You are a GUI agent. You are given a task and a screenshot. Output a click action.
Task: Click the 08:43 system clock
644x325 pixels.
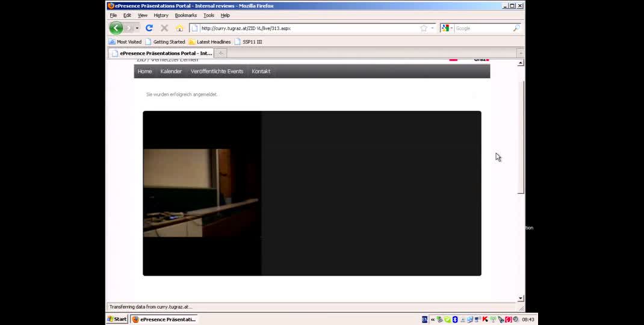click(x=528, y=319)
